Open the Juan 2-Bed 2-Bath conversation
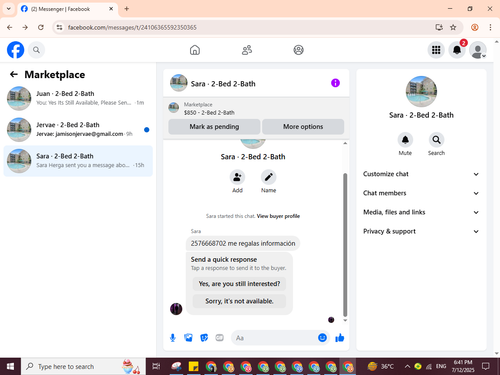The height and width of the screenshot is (375, 500). tap(78, 98)
